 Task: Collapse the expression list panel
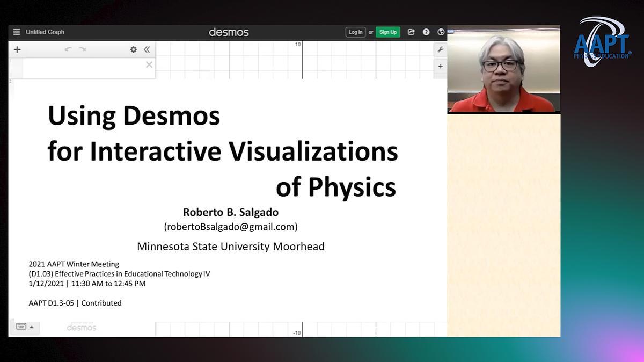(x=147, y=49)
